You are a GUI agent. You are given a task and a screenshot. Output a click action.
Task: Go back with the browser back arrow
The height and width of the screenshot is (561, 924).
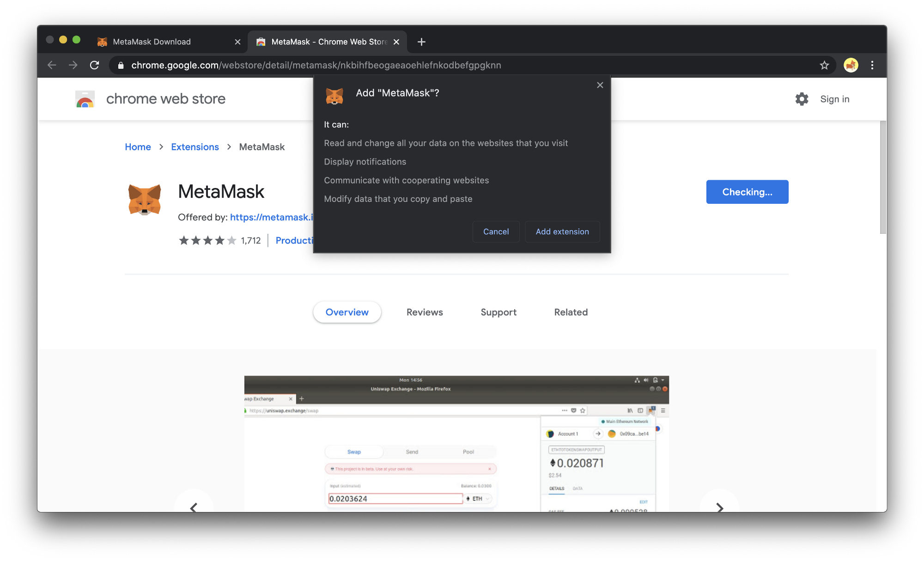click(52, 65)
